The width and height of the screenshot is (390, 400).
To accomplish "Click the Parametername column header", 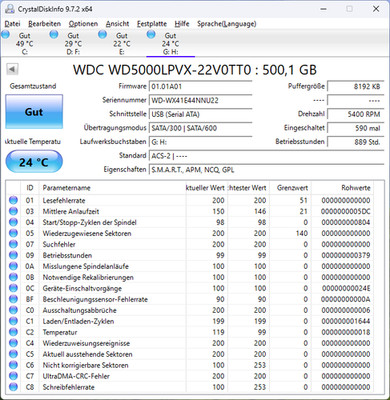I will (x=112, y=188).
